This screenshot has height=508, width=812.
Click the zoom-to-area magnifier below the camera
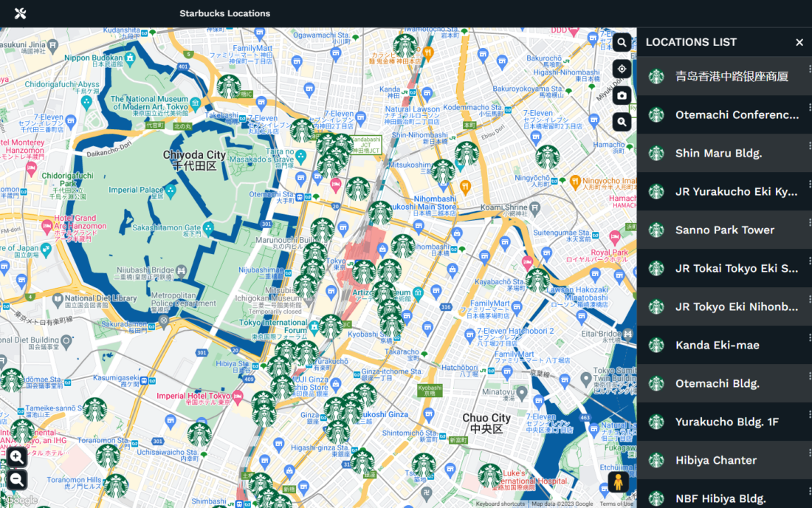[x=622, y=122]
